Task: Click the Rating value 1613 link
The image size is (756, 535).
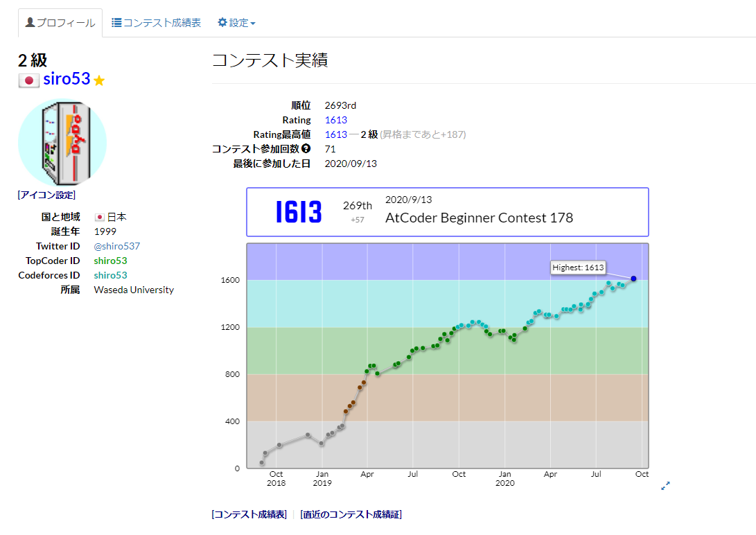Action: [336, 119]
